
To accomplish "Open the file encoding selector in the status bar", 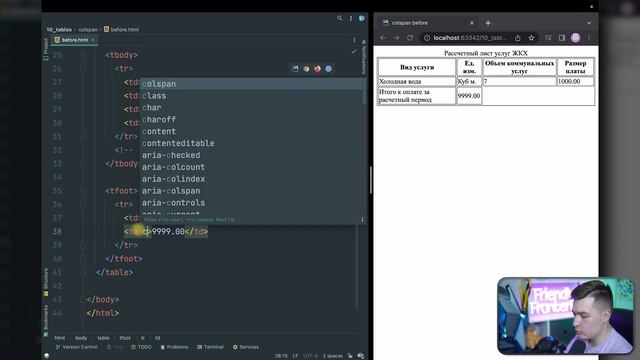I will tap(310, 356).
